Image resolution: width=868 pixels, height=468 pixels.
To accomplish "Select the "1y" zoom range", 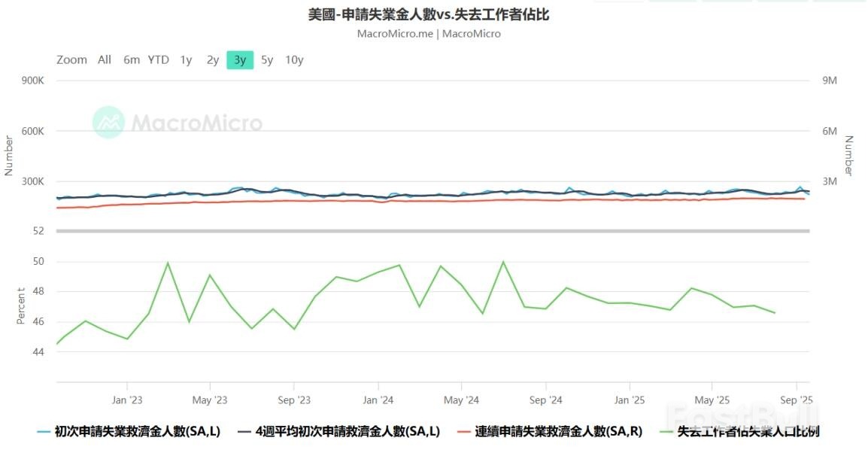I will (x=186, y=59).
